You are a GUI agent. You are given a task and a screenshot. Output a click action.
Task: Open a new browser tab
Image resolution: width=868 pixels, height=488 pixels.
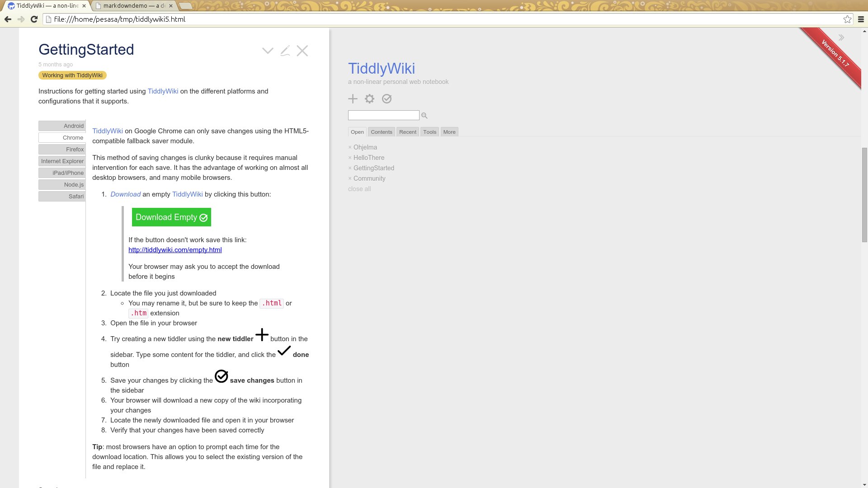(x=186, y=6)
